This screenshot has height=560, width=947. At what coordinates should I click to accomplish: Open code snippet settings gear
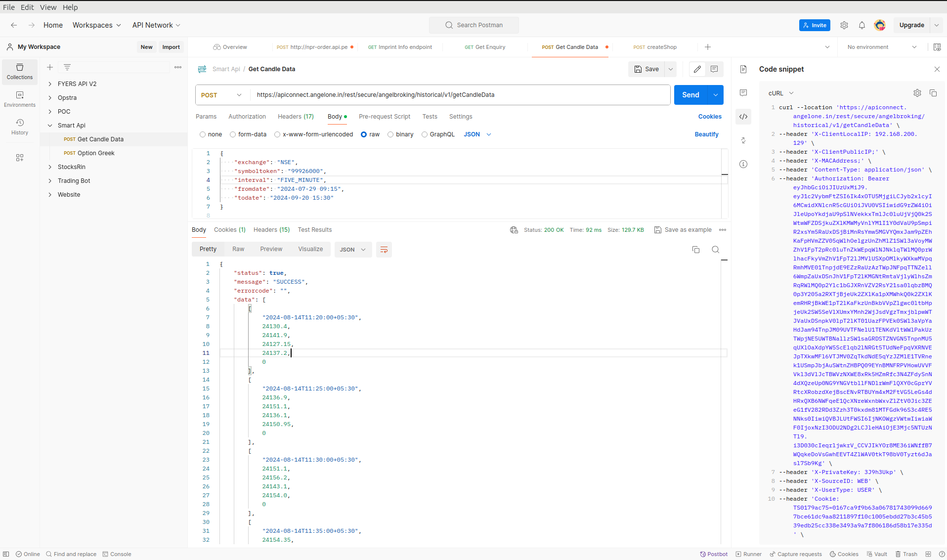[x=917, y=93]
